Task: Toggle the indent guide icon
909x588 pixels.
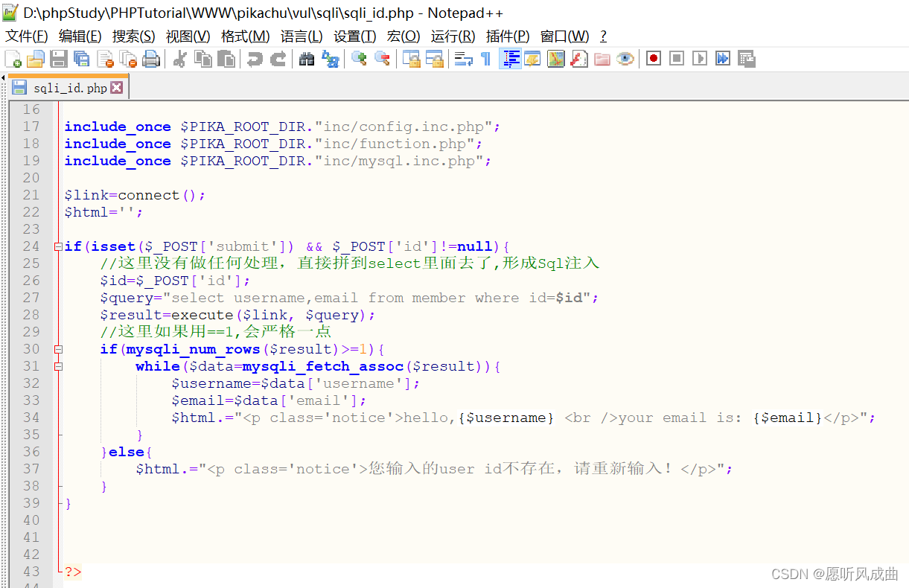Action: click(x=510, y=59)
